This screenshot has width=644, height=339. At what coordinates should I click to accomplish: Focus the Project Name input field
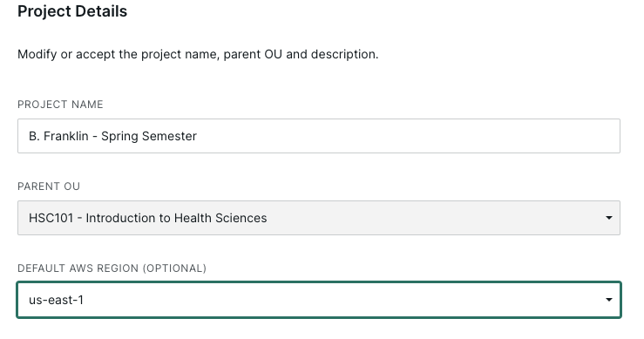click(319, 136)
